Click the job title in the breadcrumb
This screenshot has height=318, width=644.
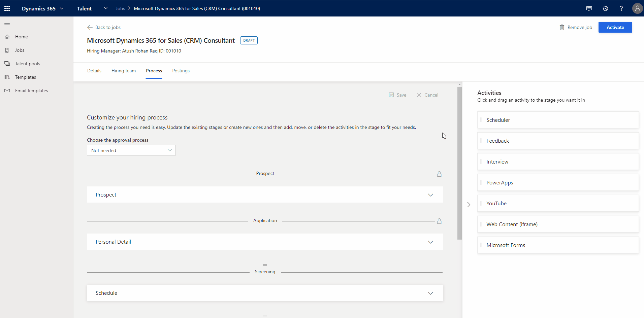[197, 8]
